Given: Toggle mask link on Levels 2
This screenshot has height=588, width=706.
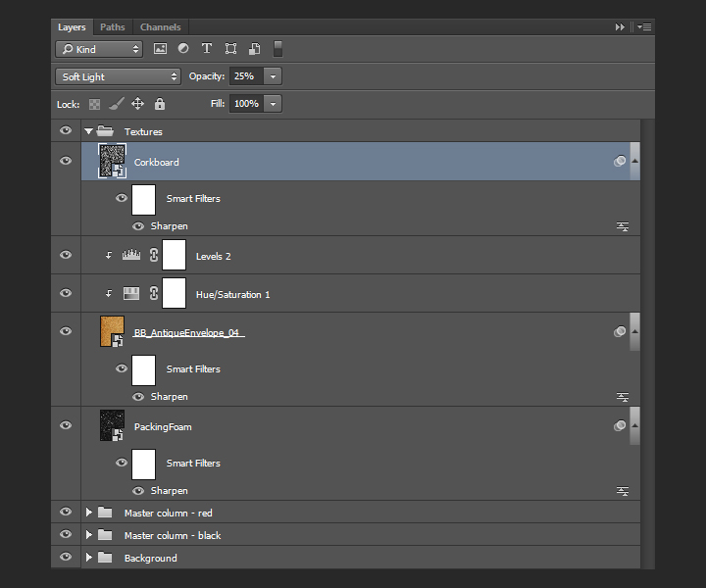Looking at the screenshot, I should pyautogui.click(x=154, y=255).
